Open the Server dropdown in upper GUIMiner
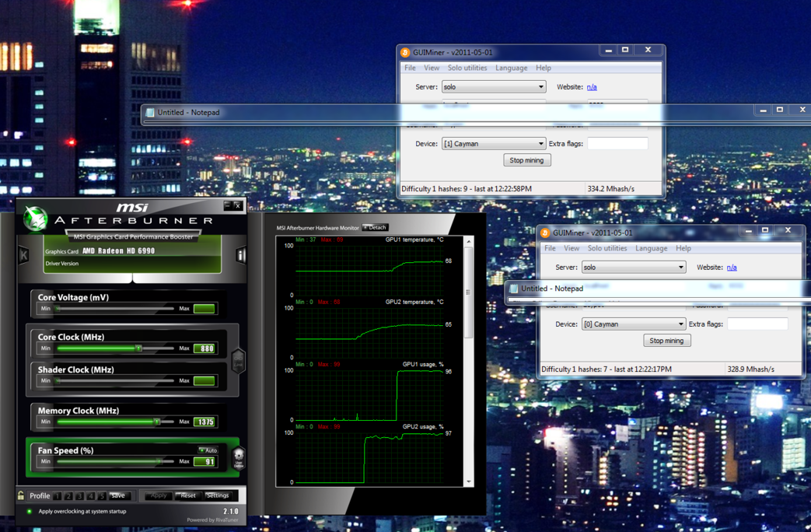Viewport: 811px width, 532px height. tap(494, 87)
